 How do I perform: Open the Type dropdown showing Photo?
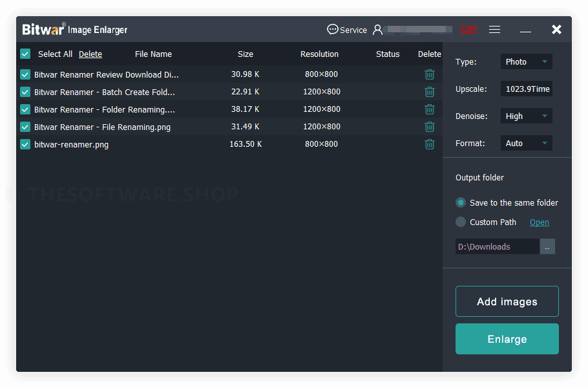point(526,61)
